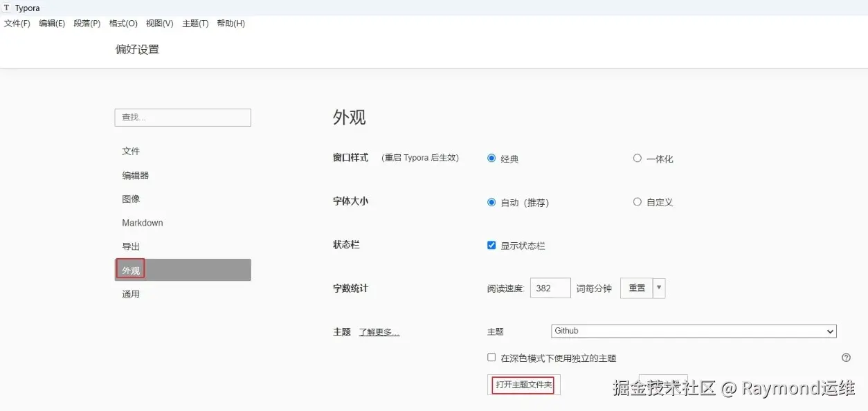Viewport: 868px width, 411px height.
Task: Click the 查找 search field
Action: [183, 118]
